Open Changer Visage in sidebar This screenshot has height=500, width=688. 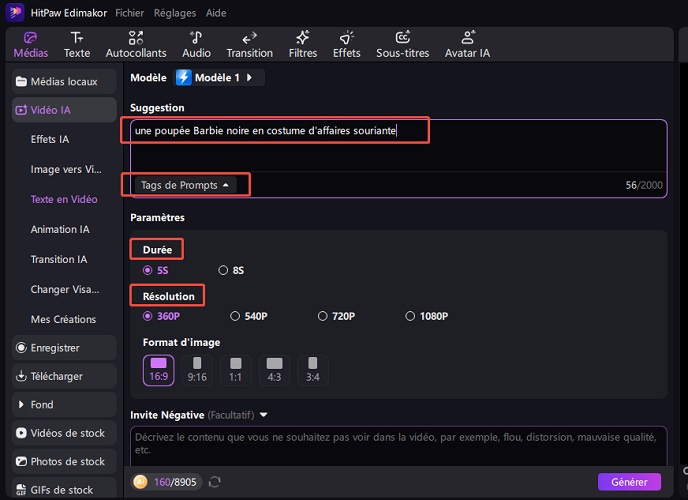pyautogui.click(x=65, y=289)
